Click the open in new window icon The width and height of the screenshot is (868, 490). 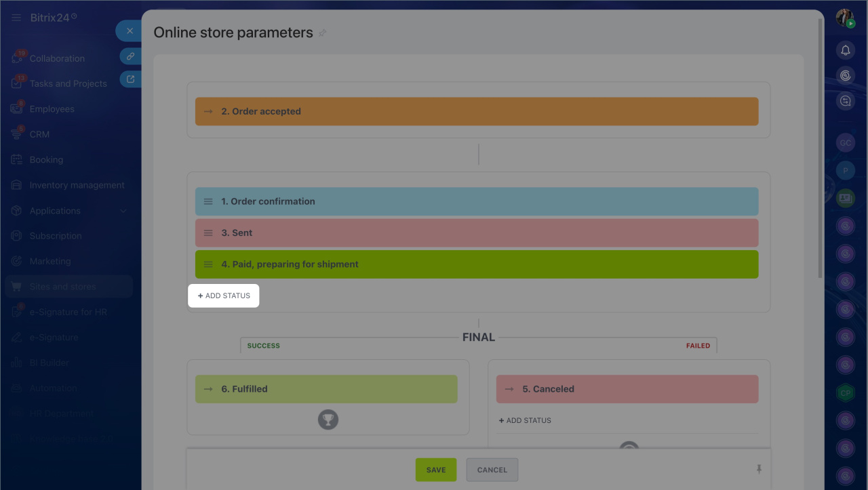coord(130,79)
